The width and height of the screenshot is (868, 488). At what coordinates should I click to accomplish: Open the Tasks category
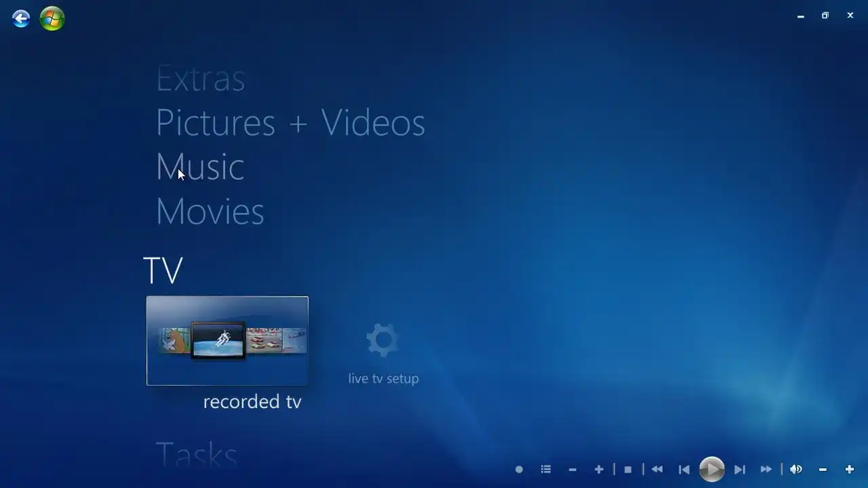point(197,455)
